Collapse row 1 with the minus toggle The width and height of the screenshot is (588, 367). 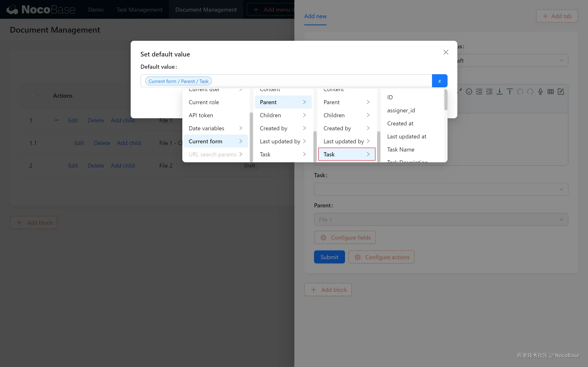click(56, 120)
